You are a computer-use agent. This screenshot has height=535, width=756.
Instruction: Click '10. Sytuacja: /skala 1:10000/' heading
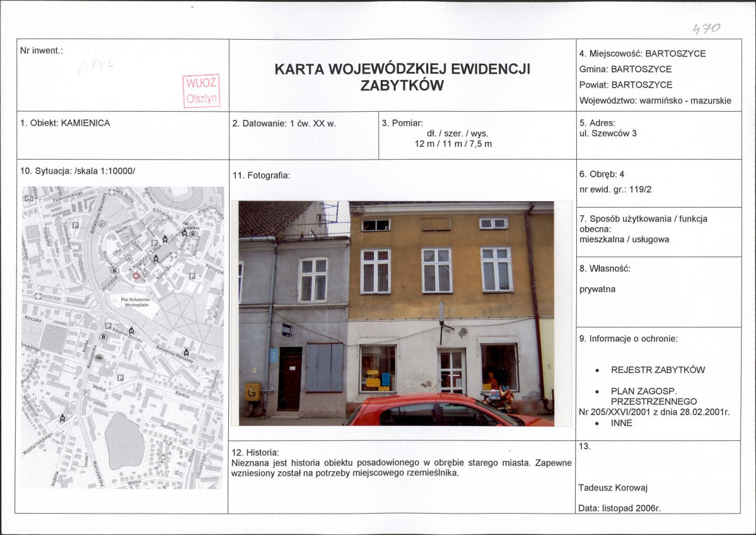tap(78, 171)
